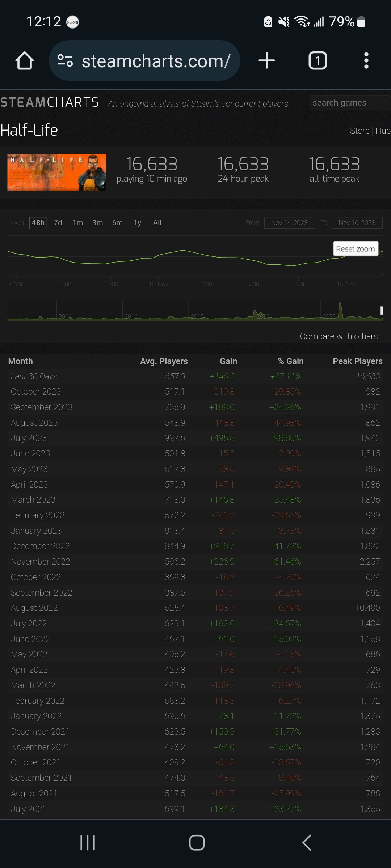Tap the battery indicator in status bar
Viewport: 391px width, 868px height.
coord(361,22)
